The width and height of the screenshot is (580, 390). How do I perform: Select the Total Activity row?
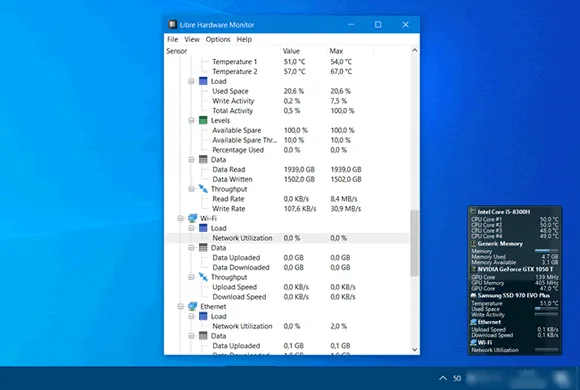[287, 111]
